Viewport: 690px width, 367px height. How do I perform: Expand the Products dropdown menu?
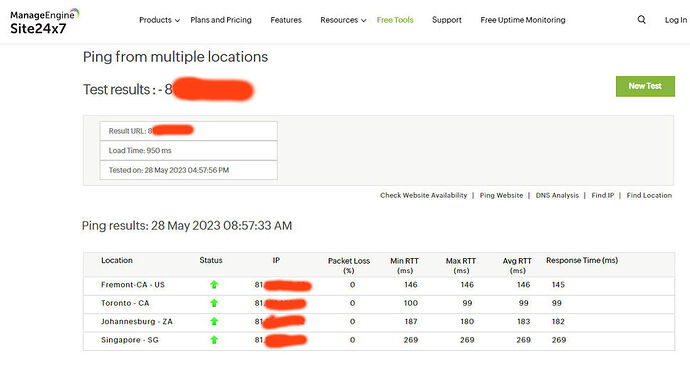[159, 20]
